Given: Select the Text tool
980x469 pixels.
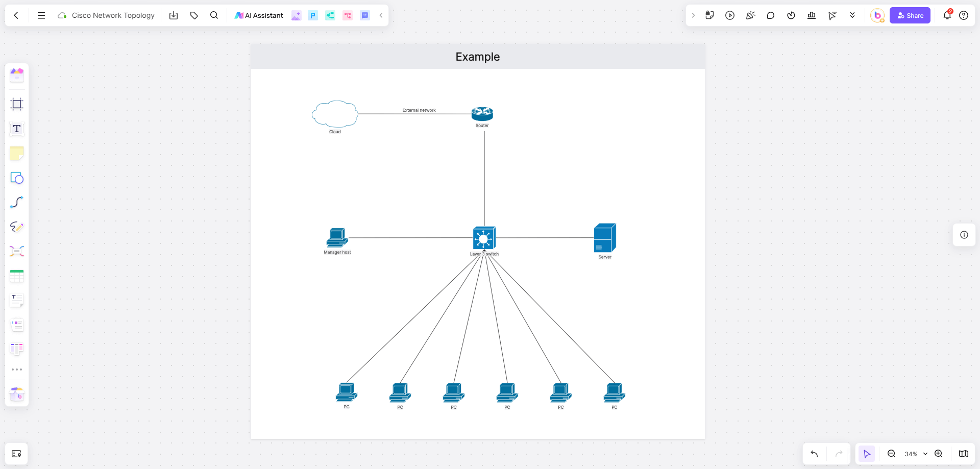Looking at the screenshot, I should (x=17, y=129).
